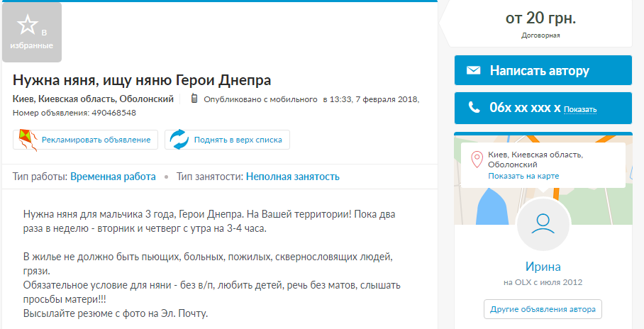Open author name Ирина link

coord(543,267)
